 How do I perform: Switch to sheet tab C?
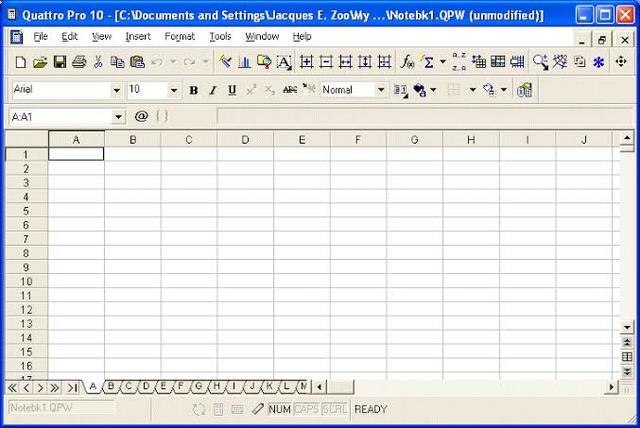tap(129, 386)
